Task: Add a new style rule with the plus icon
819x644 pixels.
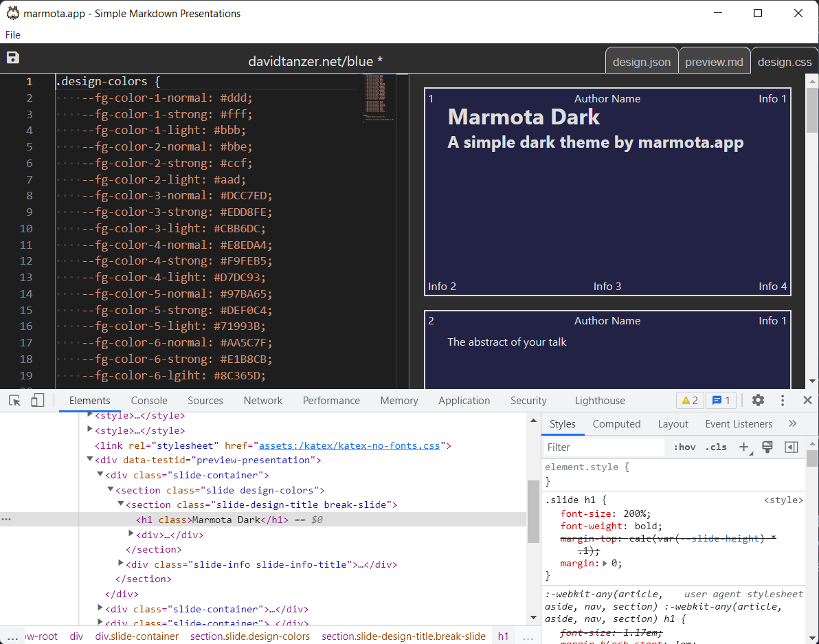Action: pyautogui.click(x=744, y=447)
